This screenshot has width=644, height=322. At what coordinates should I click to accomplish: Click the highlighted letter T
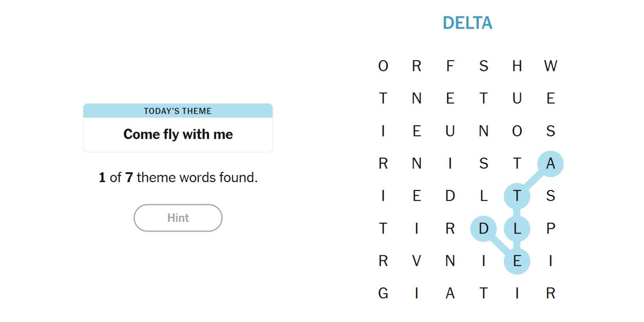click(x=517, y=196)
